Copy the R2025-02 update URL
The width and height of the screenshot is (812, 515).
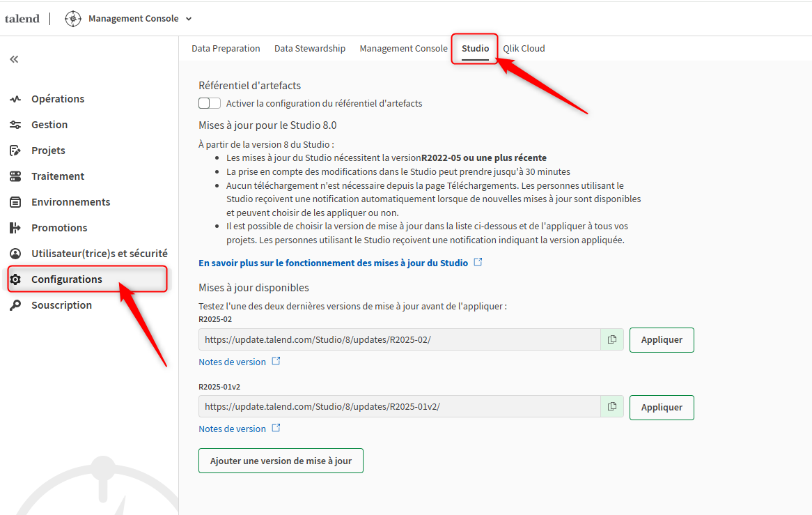(x=611, y=339)
